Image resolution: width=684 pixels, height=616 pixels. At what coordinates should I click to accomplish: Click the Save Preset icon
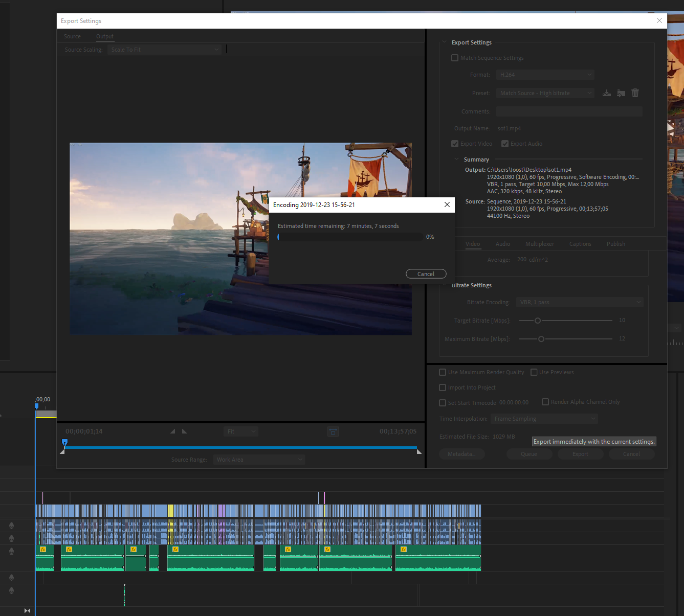(607, 93)
